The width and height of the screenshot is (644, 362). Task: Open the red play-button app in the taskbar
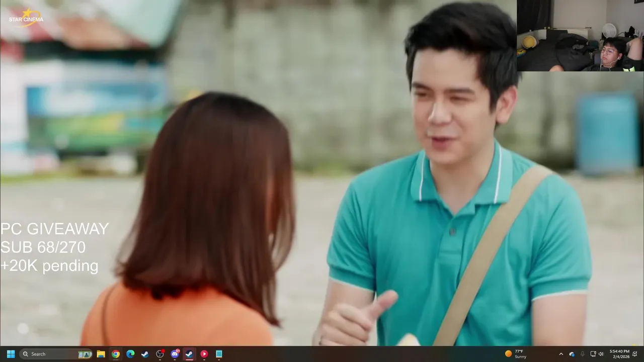(204, 354)
